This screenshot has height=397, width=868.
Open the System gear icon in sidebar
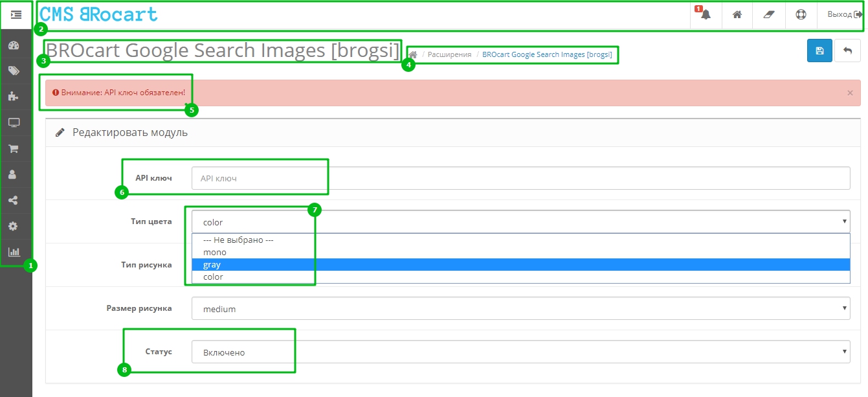[13, 226]
